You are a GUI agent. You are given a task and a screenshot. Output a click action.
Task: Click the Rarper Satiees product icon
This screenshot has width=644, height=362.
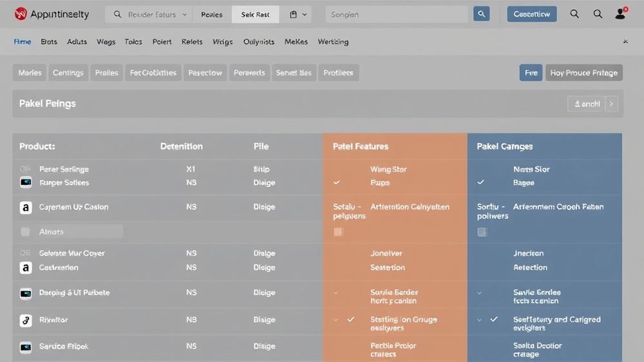tap(26, 182)
